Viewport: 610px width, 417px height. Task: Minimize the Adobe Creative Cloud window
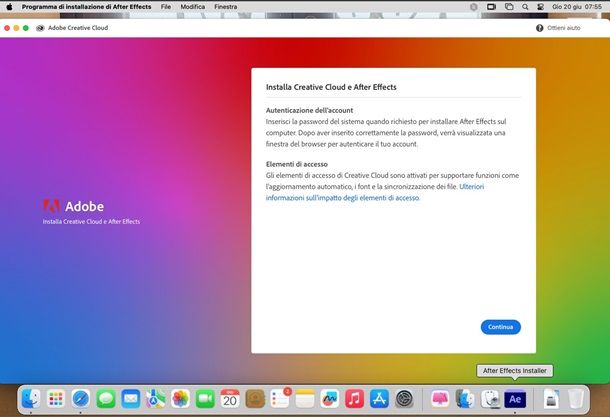(16, 28)
